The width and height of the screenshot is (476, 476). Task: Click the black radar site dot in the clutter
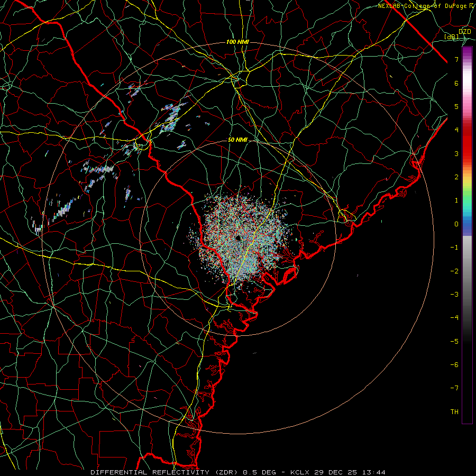tap(237, 237)
